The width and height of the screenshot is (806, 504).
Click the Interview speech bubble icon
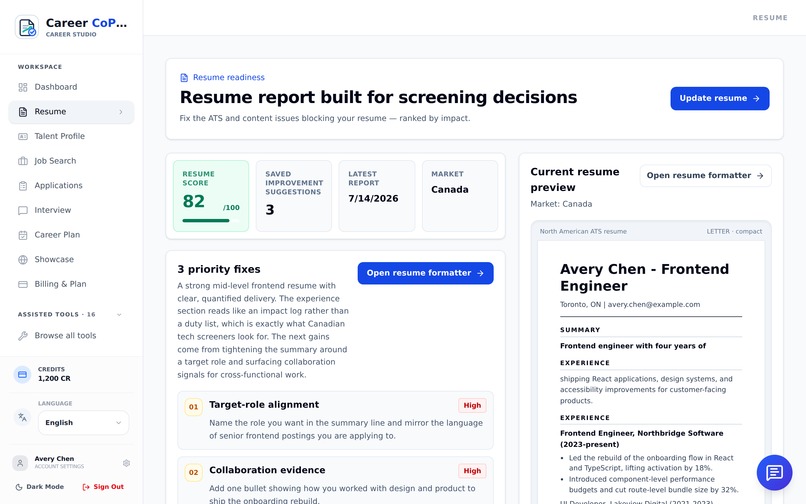(x=23, y=210)
